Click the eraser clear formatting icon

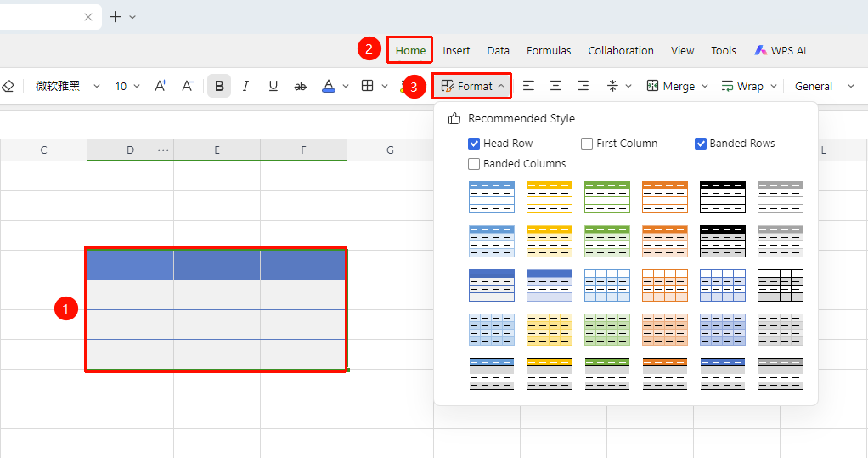[x=8, y=86]
